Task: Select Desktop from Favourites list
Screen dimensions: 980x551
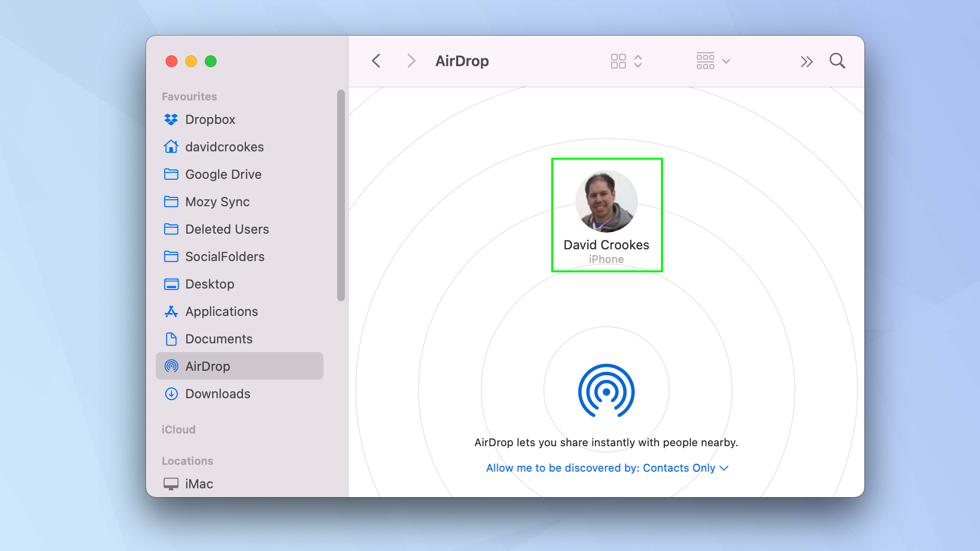Action: (x=210, y=284)
